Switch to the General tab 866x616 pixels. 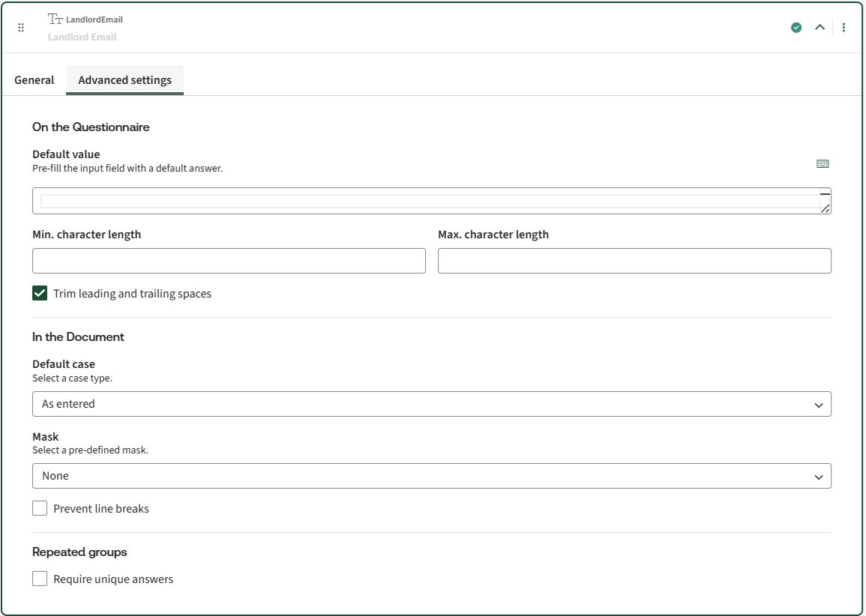34,80
